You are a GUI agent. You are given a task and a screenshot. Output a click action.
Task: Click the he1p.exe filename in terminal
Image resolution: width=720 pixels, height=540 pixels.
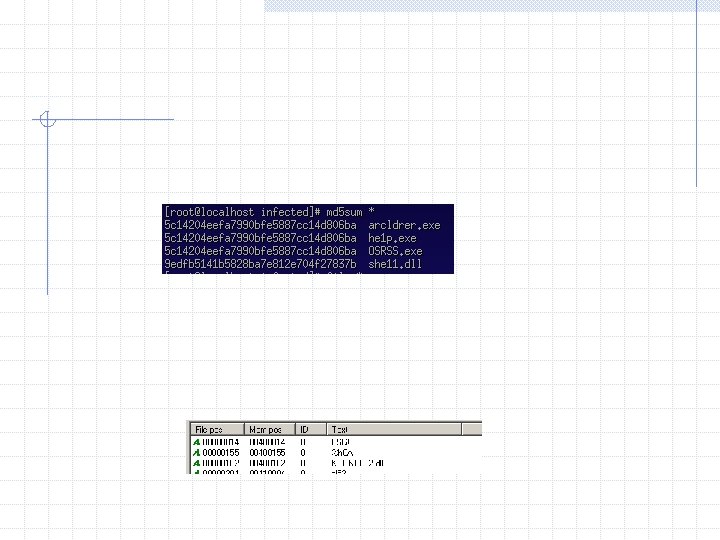(x=392, y=238)
